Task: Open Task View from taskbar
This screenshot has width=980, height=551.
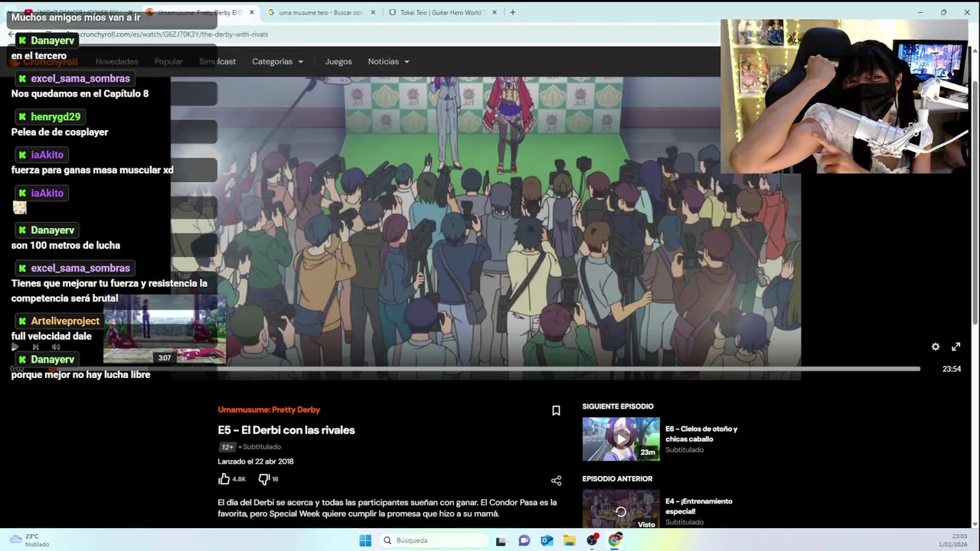Action: pyautogui.click(x=501, y=540)
